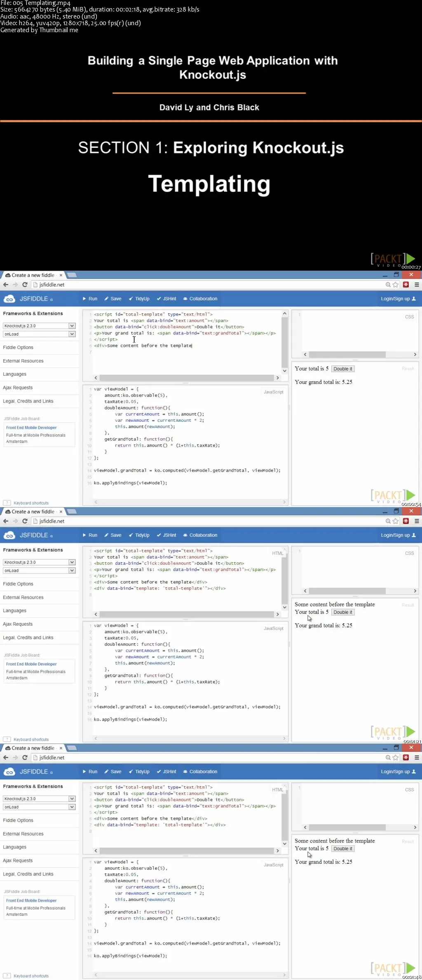Open onLoad dropdown in the 00:00:54 frame
The image size is (422, 980).
point(39,334)
